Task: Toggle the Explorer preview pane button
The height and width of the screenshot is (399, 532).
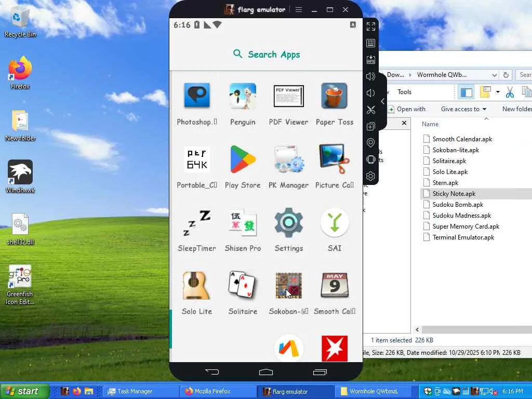Action: point(467,92)
